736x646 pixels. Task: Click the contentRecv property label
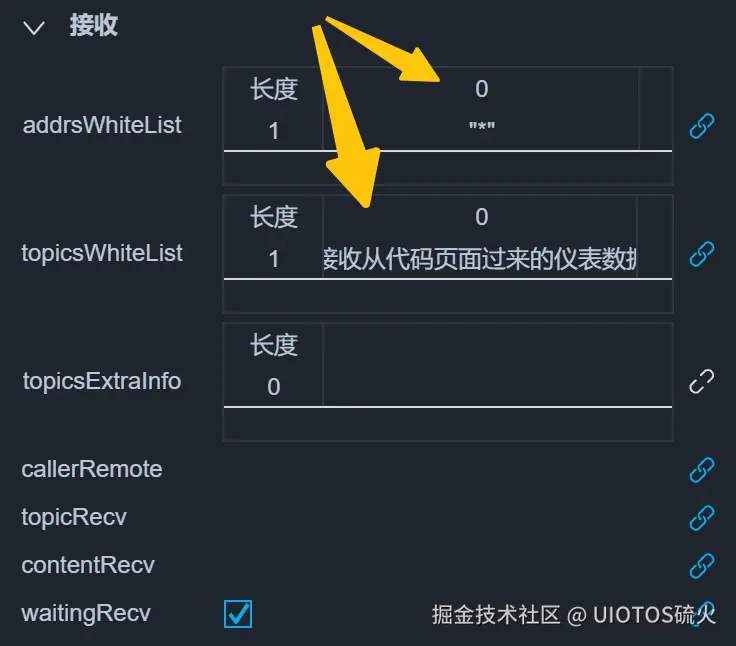[88, 565]
